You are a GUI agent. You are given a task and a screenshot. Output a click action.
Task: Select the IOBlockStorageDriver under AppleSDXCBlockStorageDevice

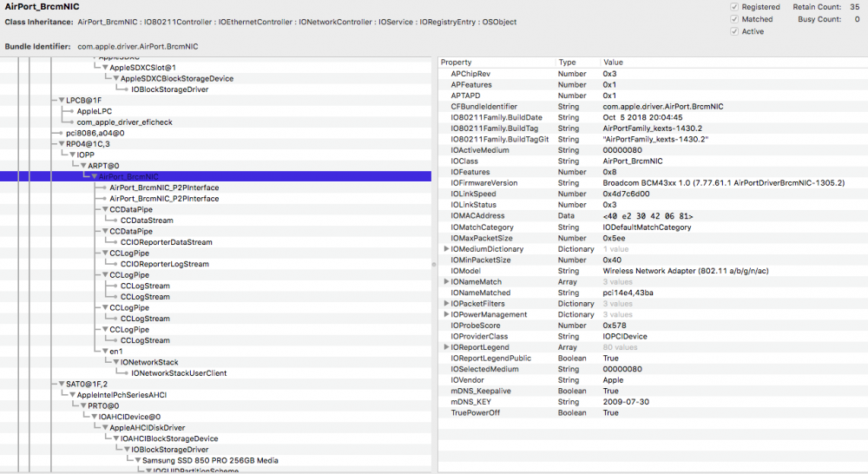tap(169, 89)
